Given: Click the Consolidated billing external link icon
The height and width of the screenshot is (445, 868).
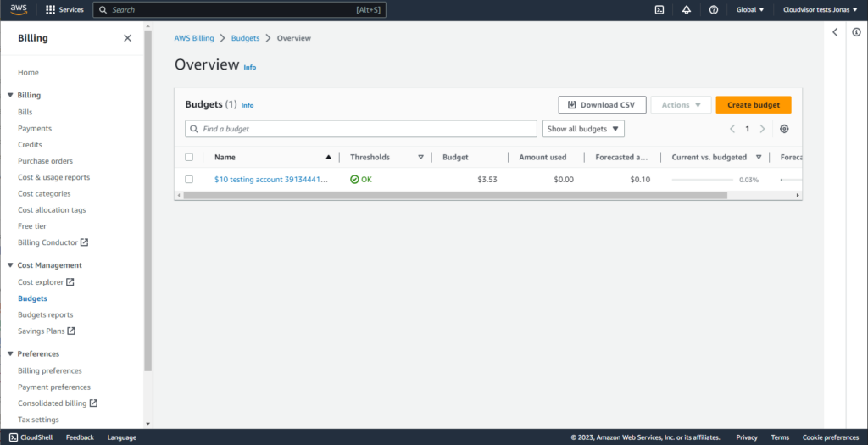Looking at the screenshot, I should click(93, 403).
